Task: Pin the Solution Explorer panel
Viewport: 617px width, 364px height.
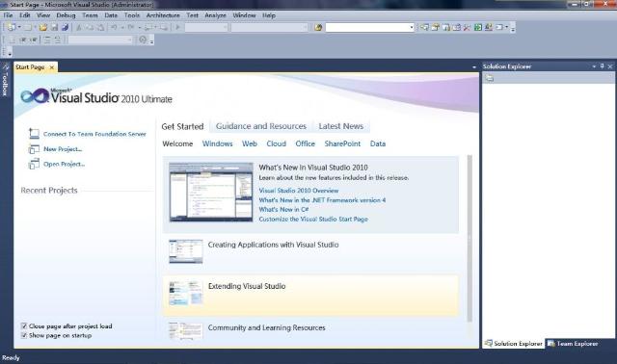Action: [602, 66]
